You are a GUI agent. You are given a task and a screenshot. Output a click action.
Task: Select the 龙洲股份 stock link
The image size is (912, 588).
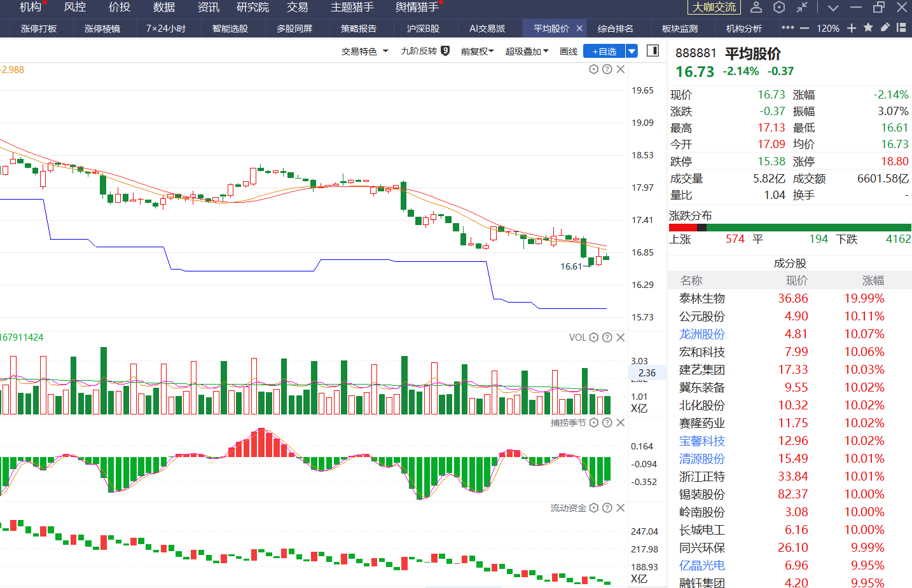click(x=702, y=334)
